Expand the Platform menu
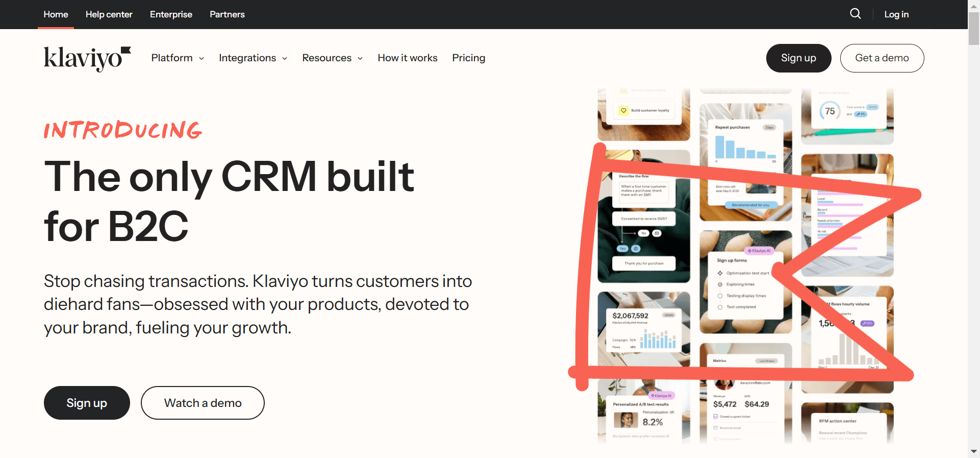This screenshot has height=458, width=980. tap(178, 58)
